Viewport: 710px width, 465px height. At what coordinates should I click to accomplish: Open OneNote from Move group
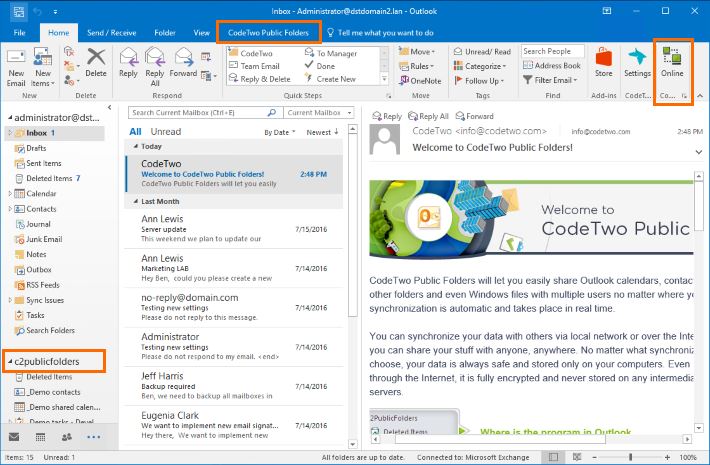pos(420,81)
